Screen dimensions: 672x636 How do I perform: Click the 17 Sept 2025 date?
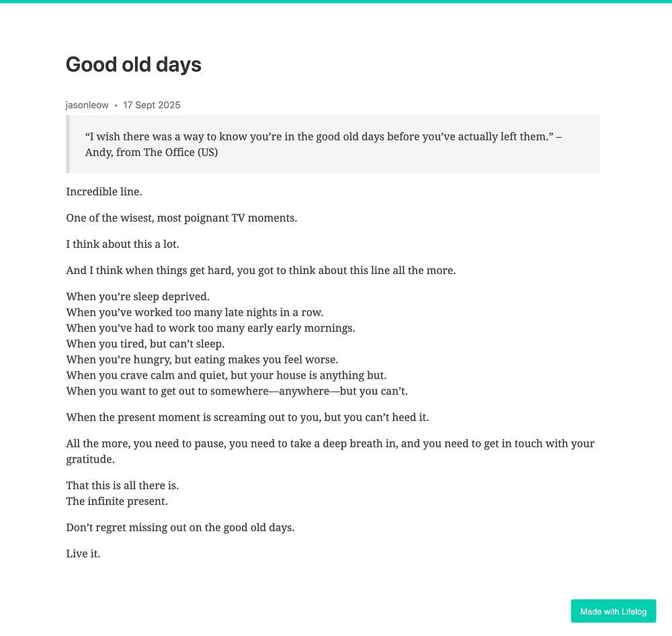(152, 105)
